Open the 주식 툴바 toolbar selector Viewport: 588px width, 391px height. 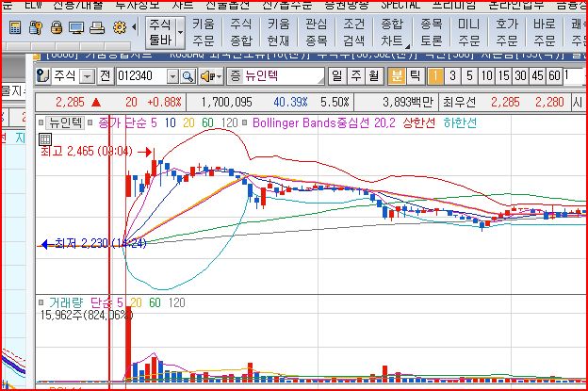click(161, 32)
